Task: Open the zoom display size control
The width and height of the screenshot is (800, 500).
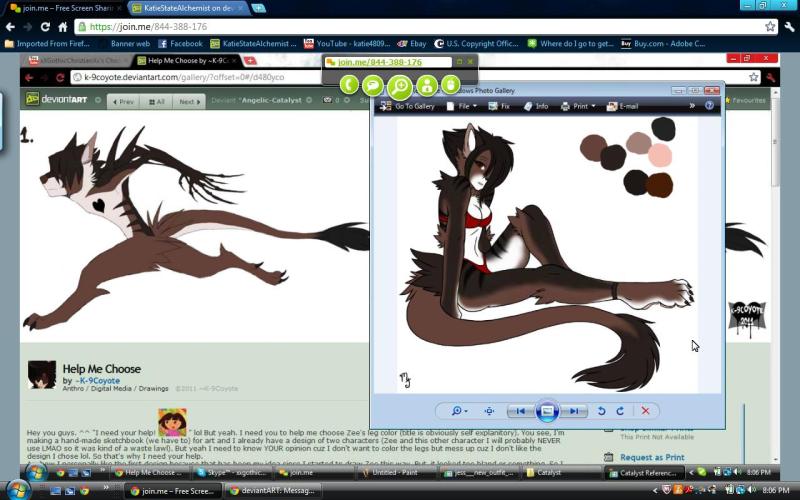Action: pos(460,411)
